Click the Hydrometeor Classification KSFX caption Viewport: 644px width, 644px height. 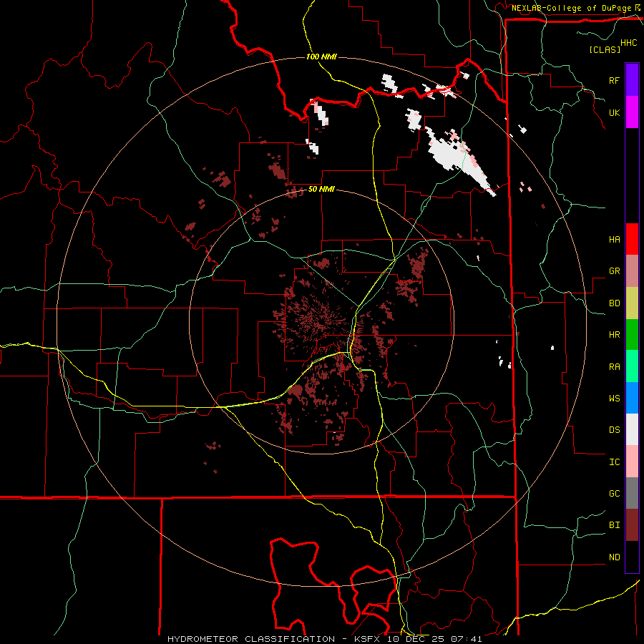[324, 639]
